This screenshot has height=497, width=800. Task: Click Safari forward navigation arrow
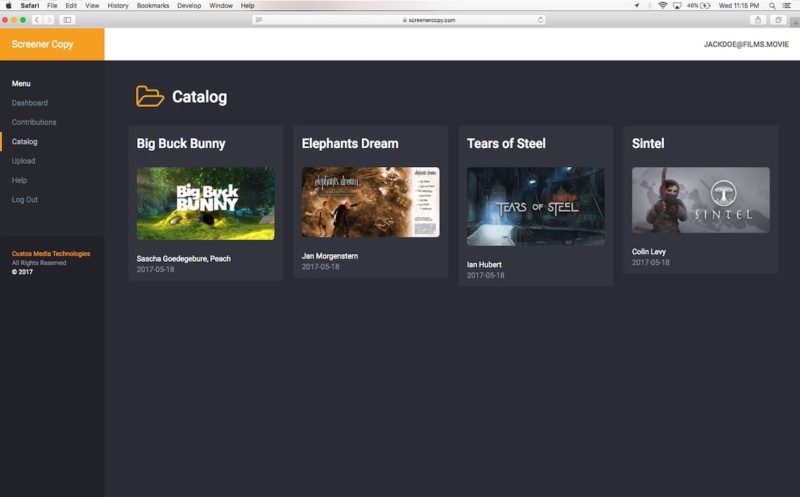tap(49, 20)
